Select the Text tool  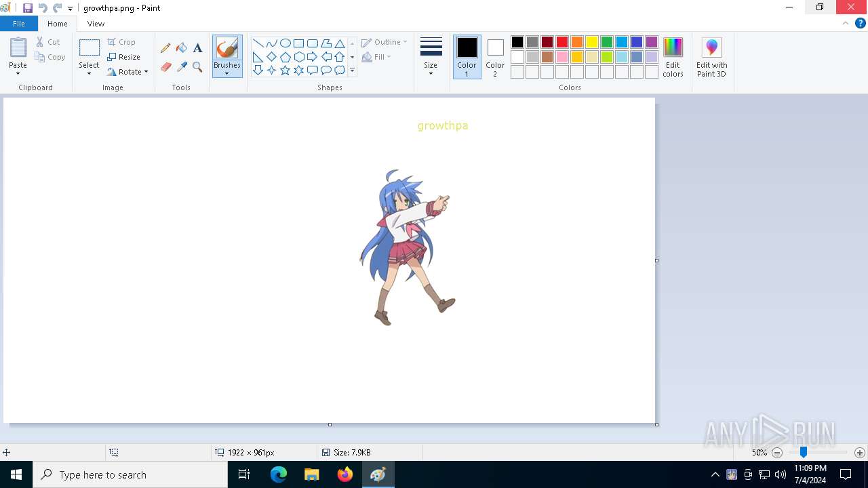click(197, 48)
